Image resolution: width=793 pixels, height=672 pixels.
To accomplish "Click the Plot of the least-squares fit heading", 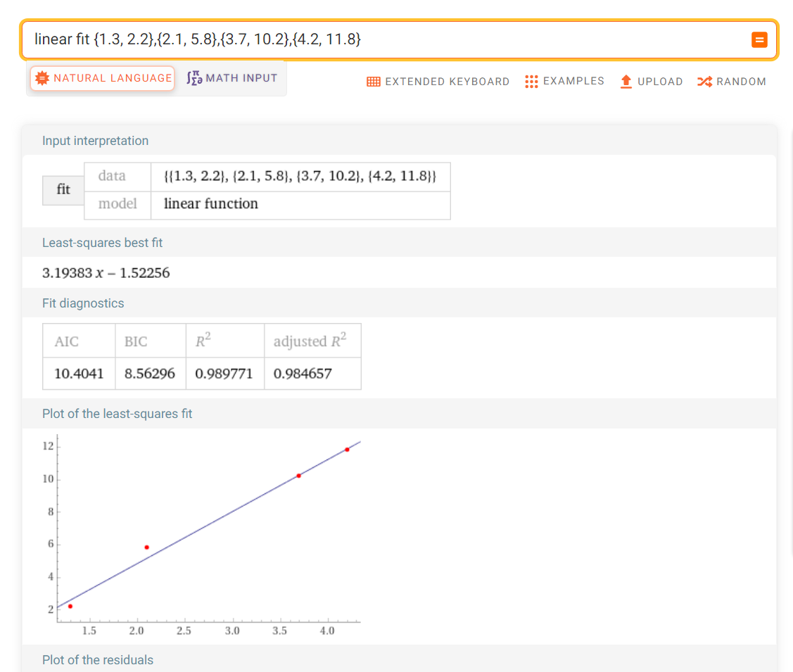I will tap(117, 414).
